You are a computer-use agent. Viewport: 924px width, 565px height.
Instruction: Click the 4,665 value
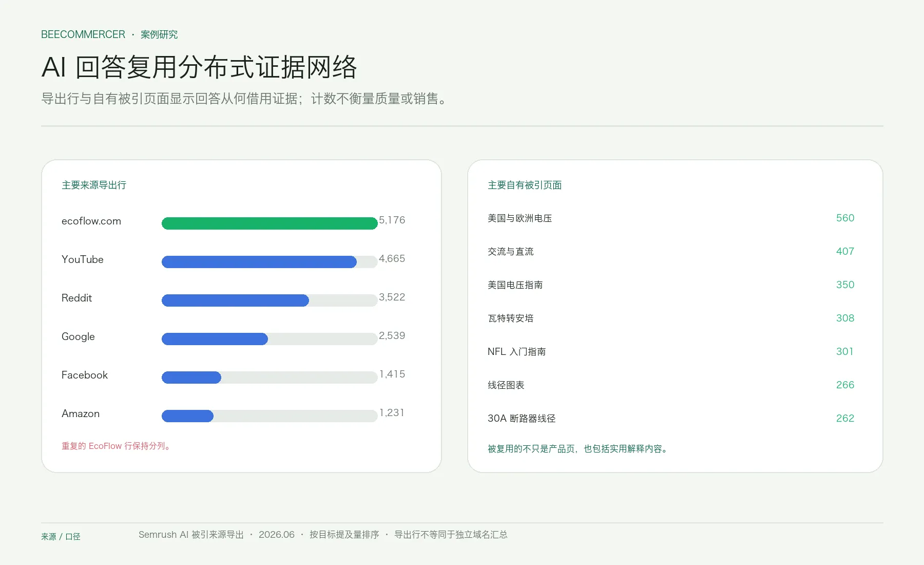click(392, 258)
